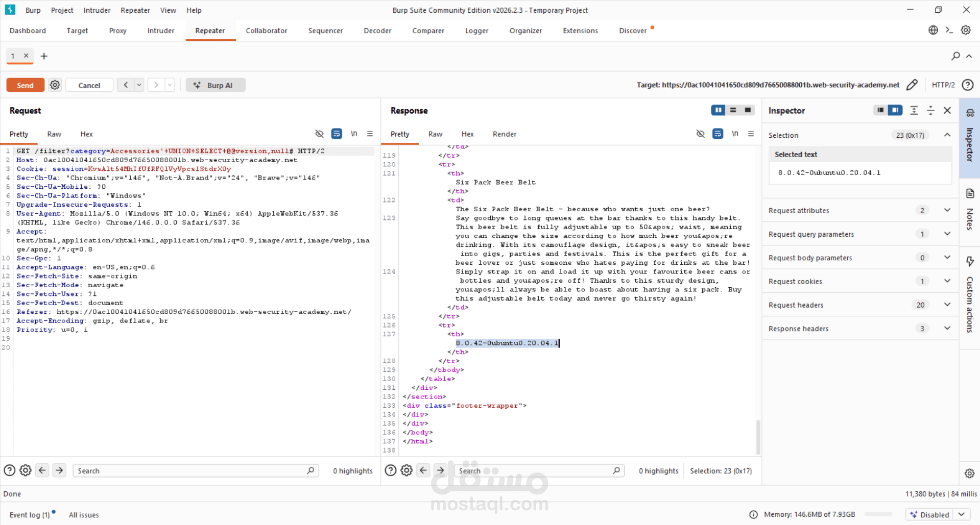The width and height of the screenshot is (980, 525).
Task: Toggle response line wrap button
Action: point(718,134)
